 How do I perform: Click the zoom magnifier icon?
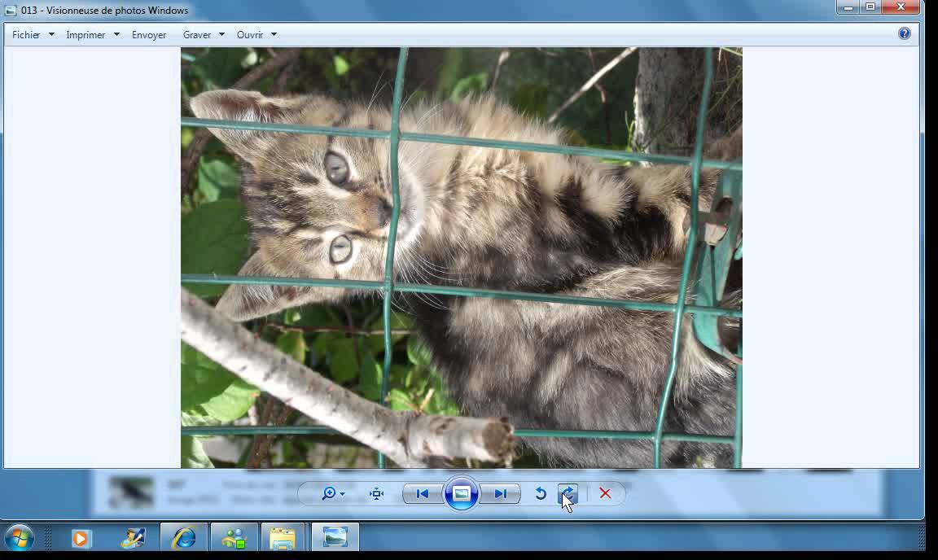328,493
